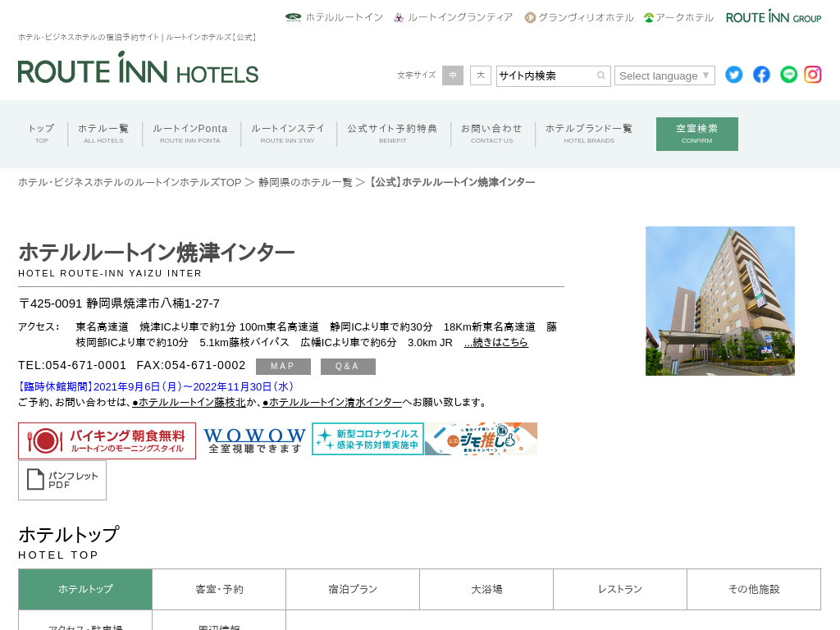
Task: Click the 空室検索 CONFIRM button
Action: (x=697, y=134)
